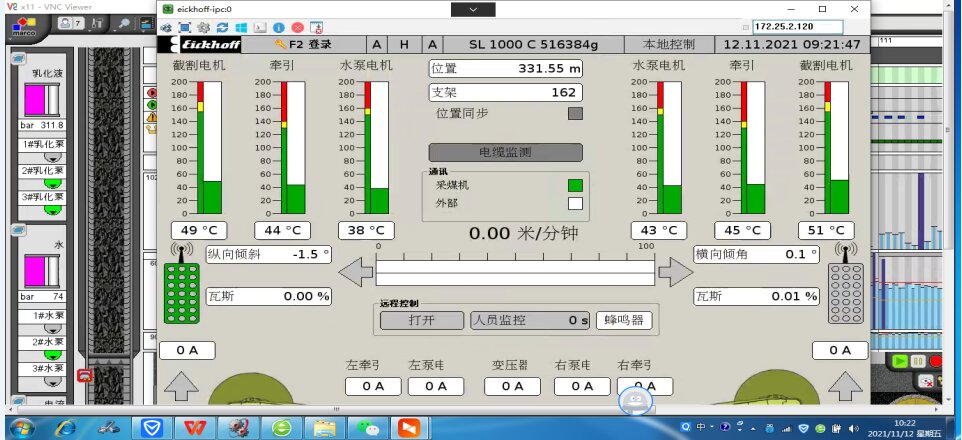The width and height of the screenshot is (962, 440).
Task: Click the right direction arrow beside speed scale
Action: click(675, 270)
